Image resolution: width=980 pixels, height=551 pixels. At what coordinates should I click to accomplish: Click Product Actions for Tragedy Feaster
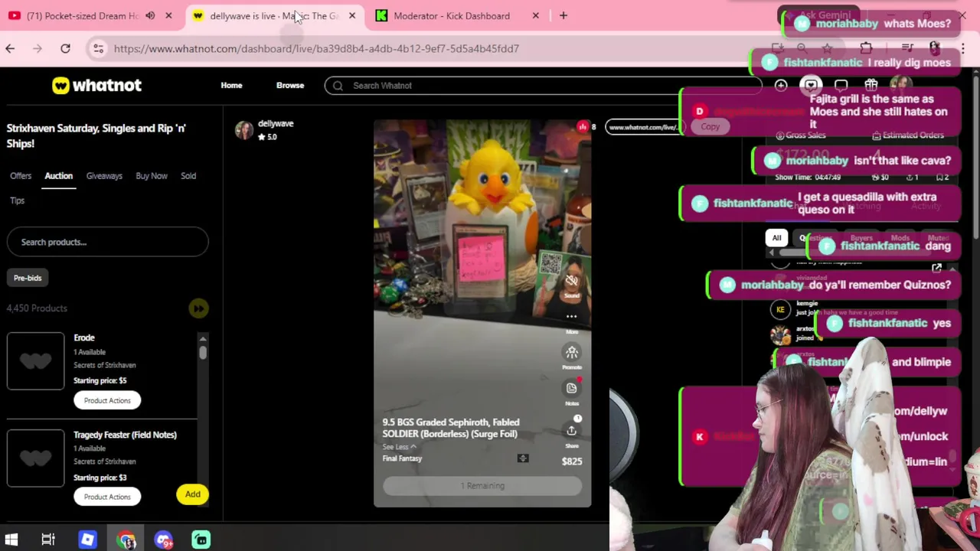coord(107,497)
